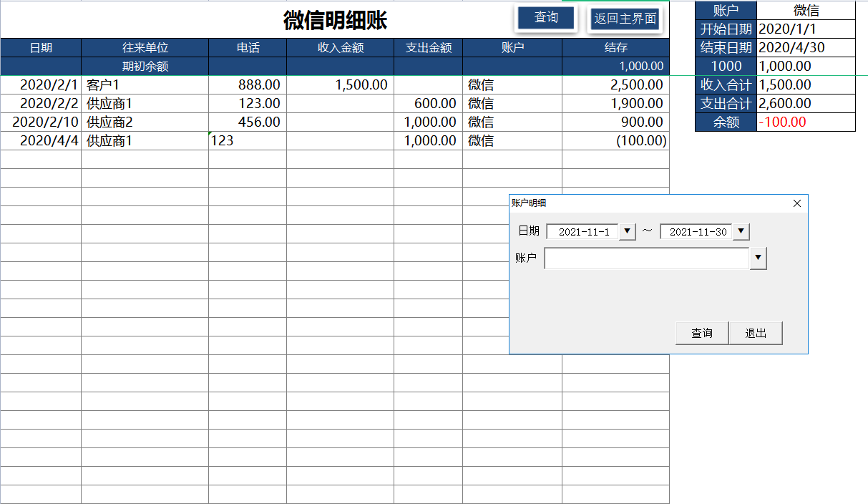Close the 账户明细 dialog
The height and width of the screenshot is (504, 868).
pos(797,203)
